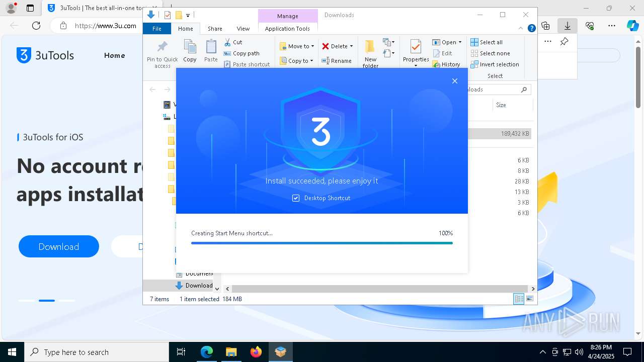Open the Copy to dropdown

(296, 61)
